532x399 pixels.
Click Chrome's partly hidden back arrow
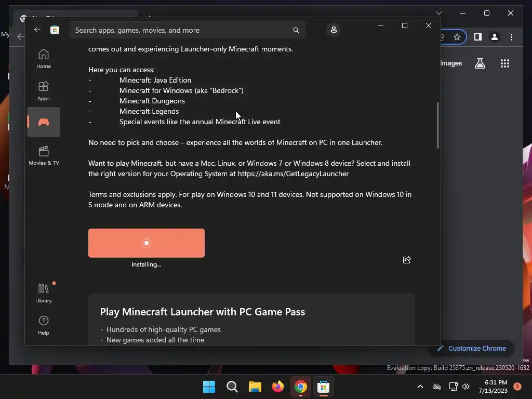tap(21, 37)
